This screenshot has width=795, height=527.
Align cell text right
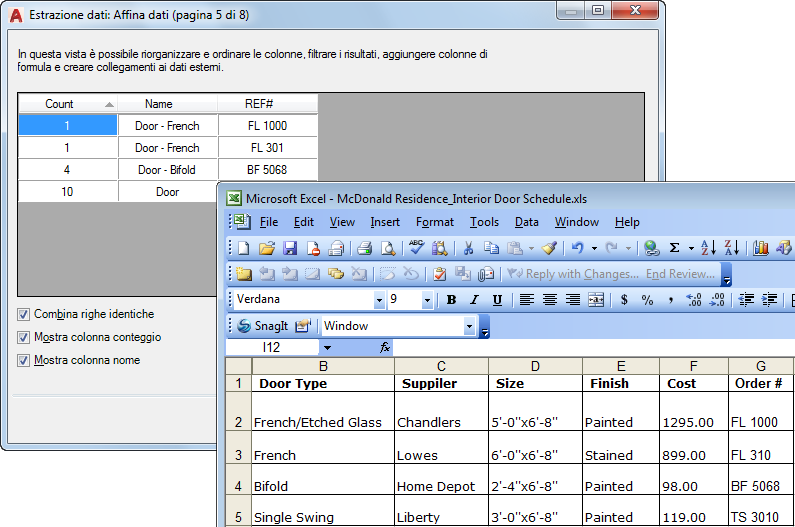[x=573, y=300]
